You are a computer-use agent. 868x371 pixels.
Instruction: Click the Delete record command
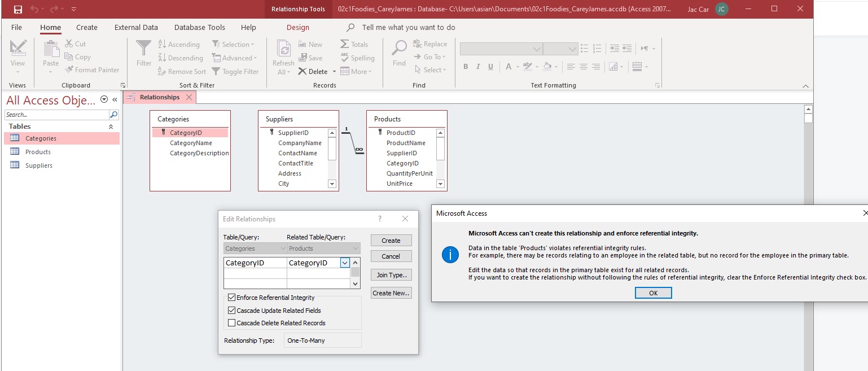pyautogui.click(x=313, y=71)
